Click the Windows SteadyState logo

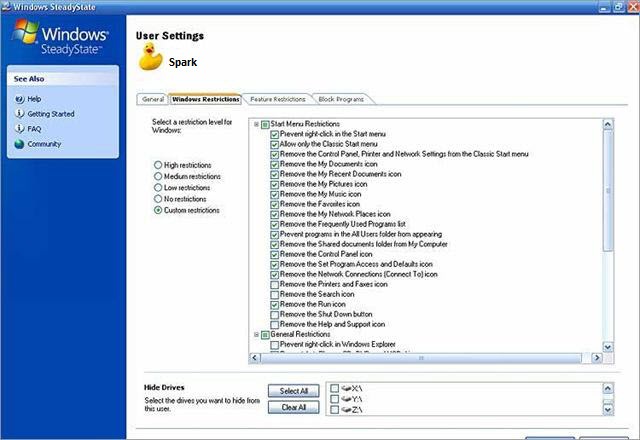click(x=60, y=37)
